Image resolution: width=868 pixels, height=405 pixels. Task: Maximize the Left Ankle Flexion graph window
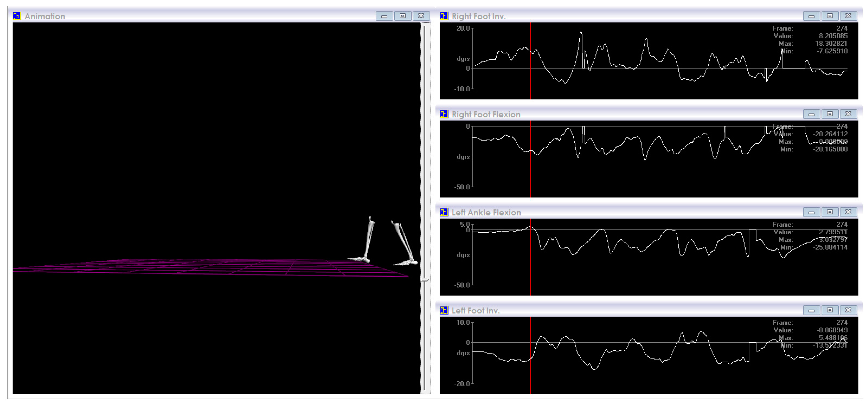(x=829, y=212)
